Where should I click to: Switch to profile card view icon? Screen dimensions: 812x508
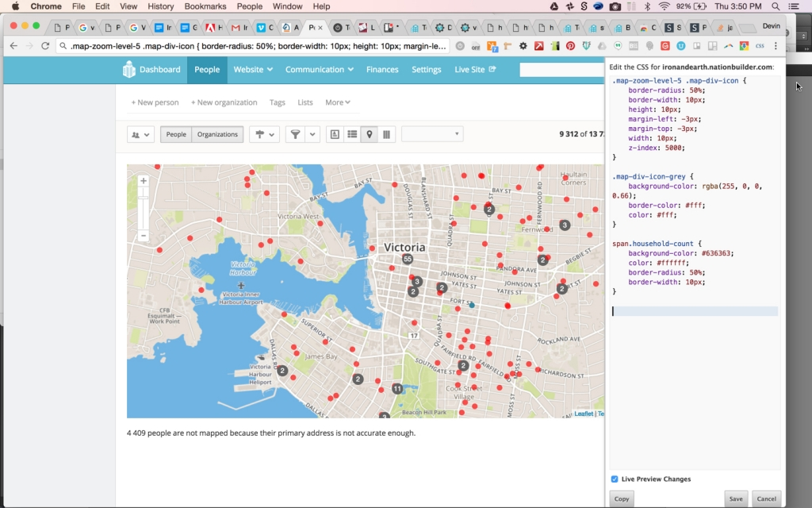coord(335,134)
